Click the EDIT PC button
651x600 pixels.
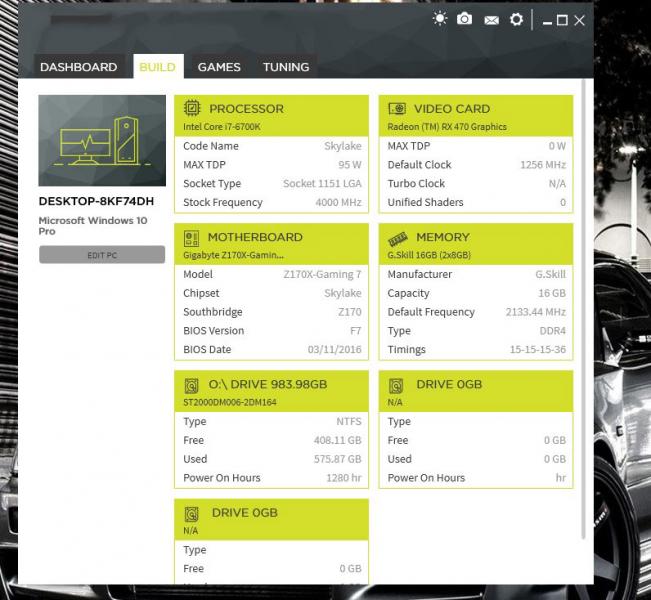[102, 255]
